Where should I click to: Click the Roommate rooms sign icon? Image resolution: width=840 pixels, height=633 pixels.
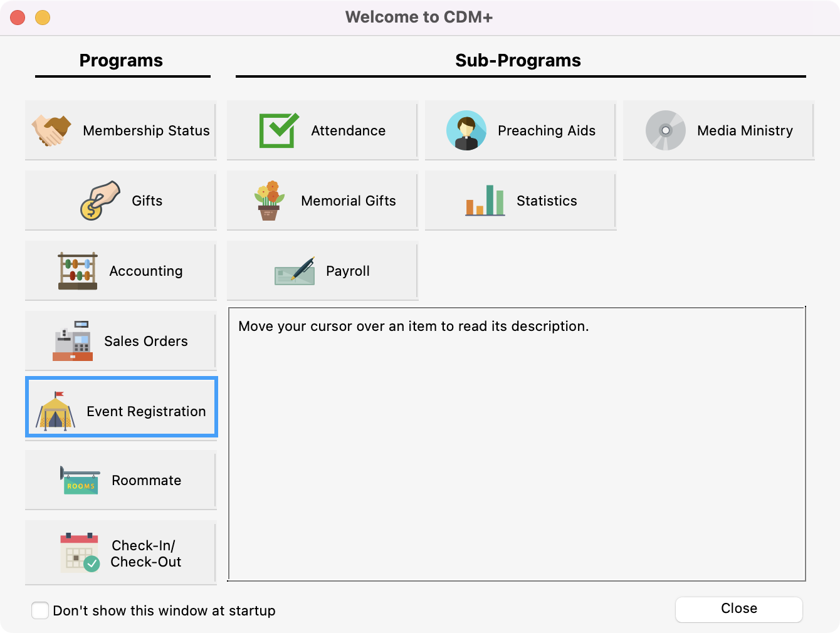pyautogui.click(x=80, y=480)
